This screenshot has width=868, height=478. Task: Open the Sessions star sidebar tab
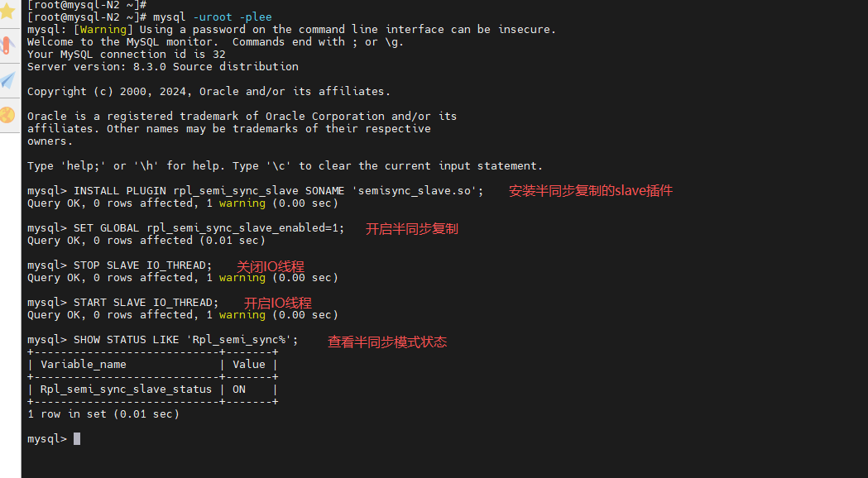tap(7, 11)
